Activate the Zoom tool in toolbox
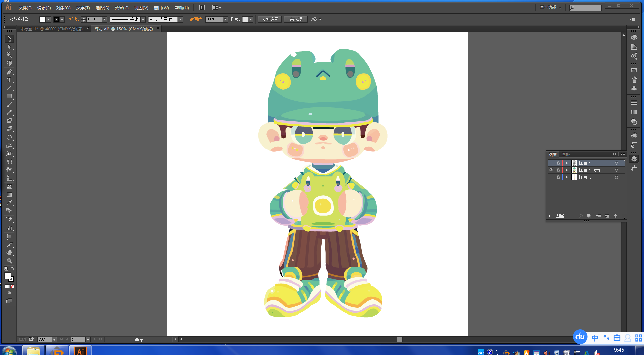The height and width of the screenshot is (355, 644). (x=9, y=261)
